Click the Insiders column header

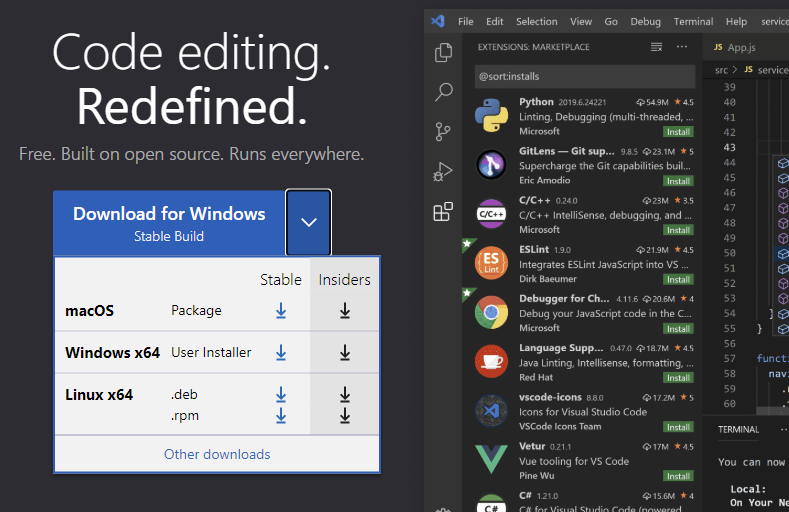point(344,280)
